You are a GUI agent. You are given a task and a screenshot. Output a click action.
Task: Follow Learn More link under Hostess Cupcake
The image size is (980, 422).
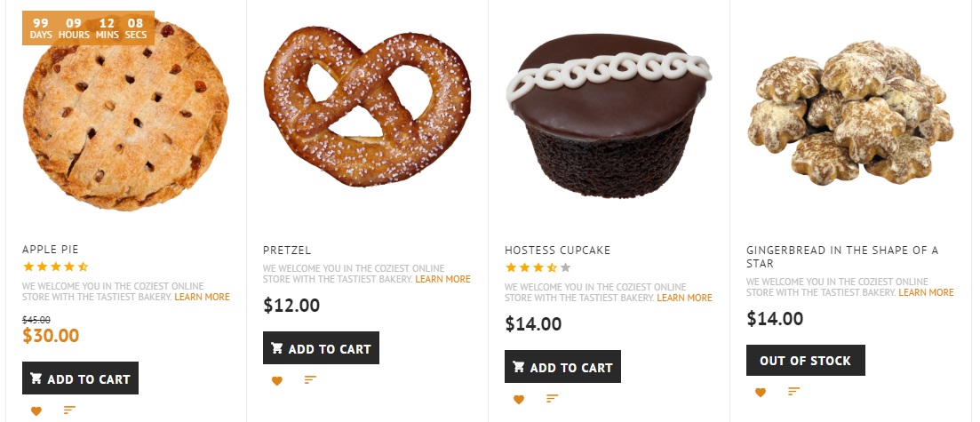684,298
